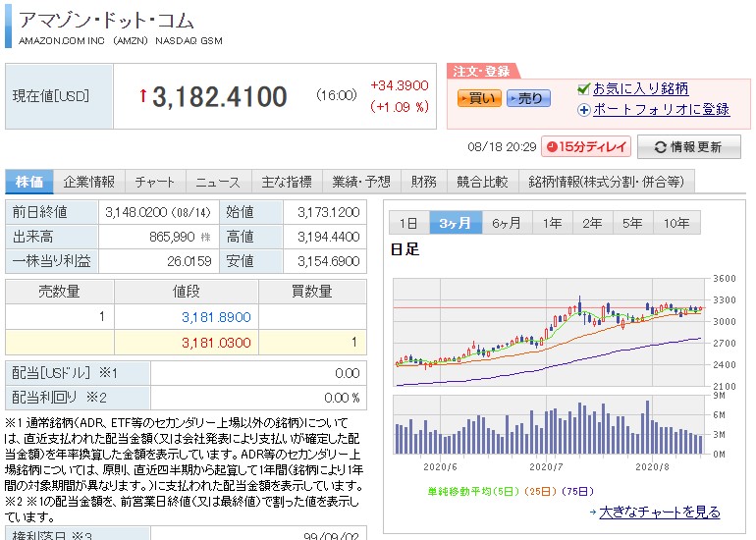Click the arrow icon before 大きなチャートを見る

(x=593, y=513)
